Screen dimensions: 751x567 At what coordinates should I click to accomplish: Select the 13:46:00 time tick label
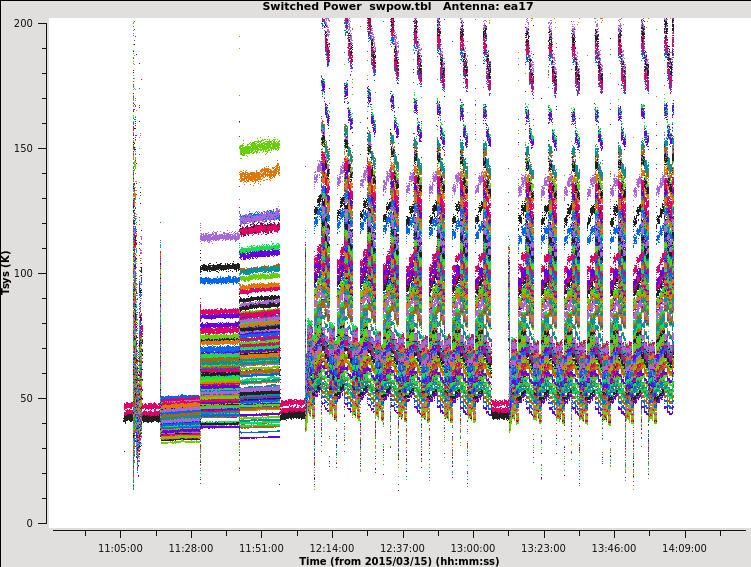[x=613, y=548]
